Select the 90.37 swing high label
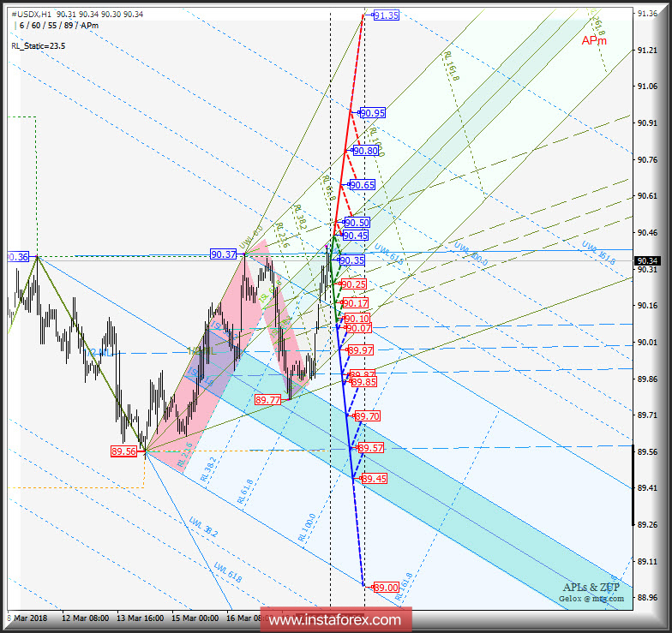 [x=223, y=254]
